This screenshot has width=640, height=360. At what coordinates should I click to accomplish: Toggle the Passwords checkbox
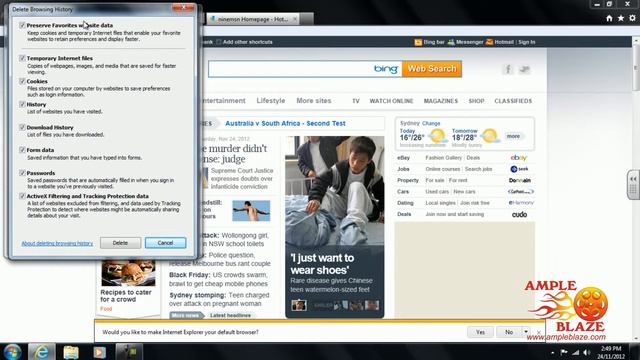[x=22, y=173]
